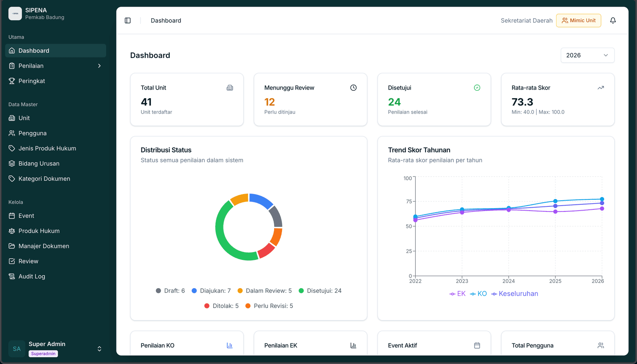Click the calendar icon on Event Aktif card
The width and height of the screenshot is (637, 364).
click(x=477, y=345)
